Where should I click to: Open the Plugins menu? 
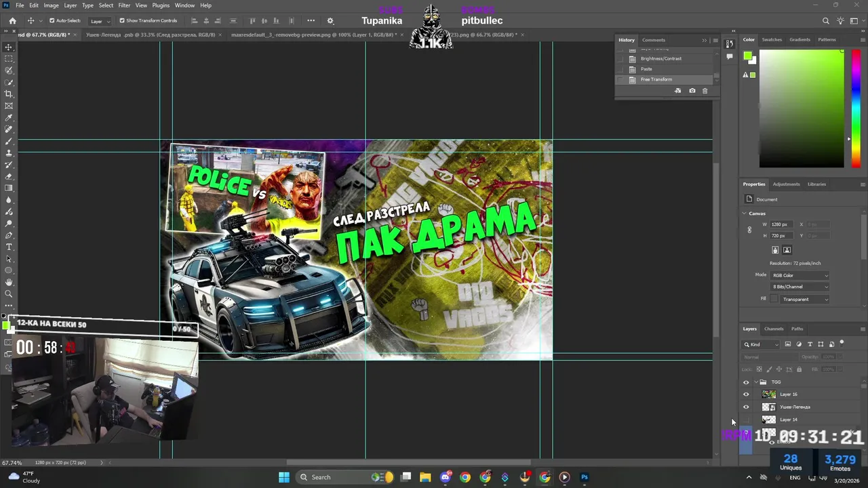161,5
